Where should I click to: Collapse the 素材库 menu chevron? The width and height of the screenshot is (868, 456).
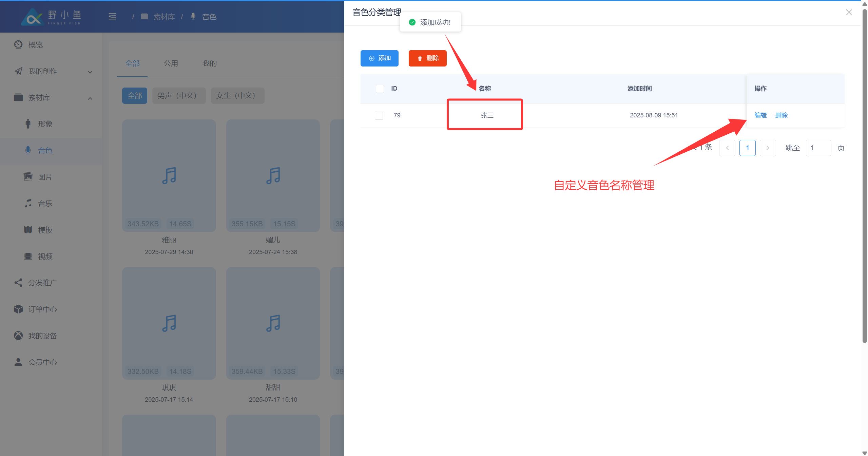tap(90, 98)
